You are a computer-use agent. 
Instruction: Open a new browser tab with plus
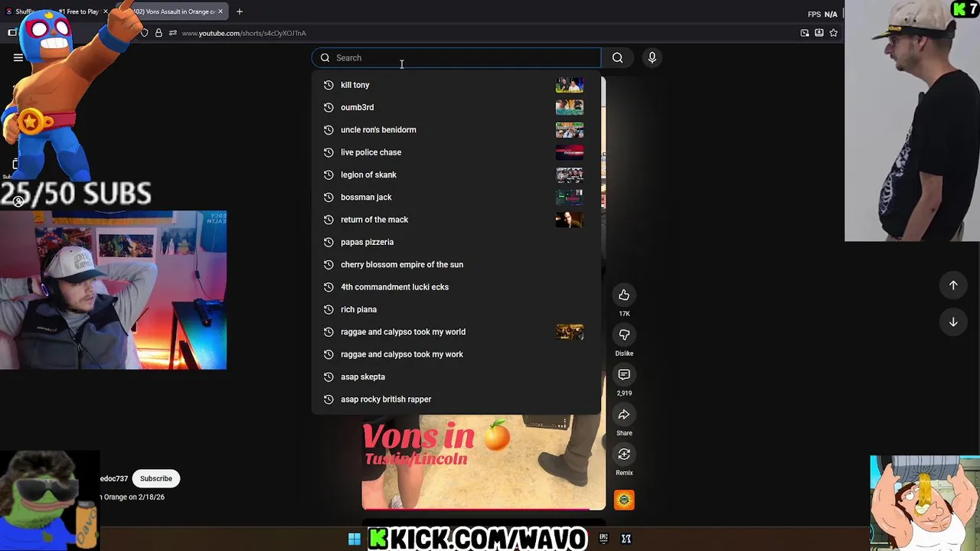click(240, 11)
